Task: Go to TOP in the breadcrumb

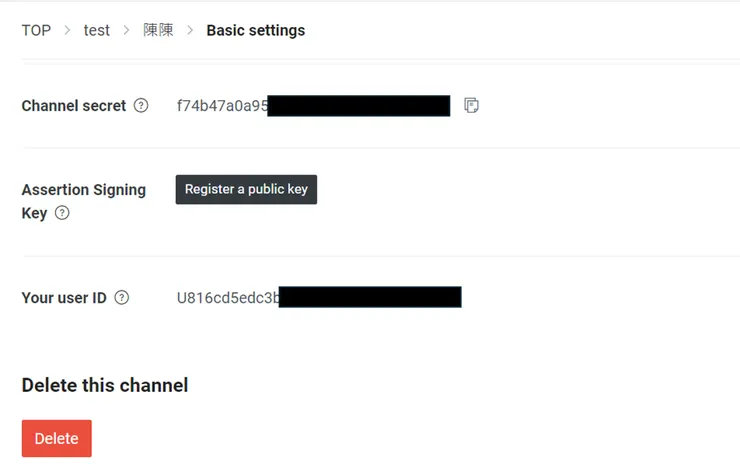Action: pos(36,30)
